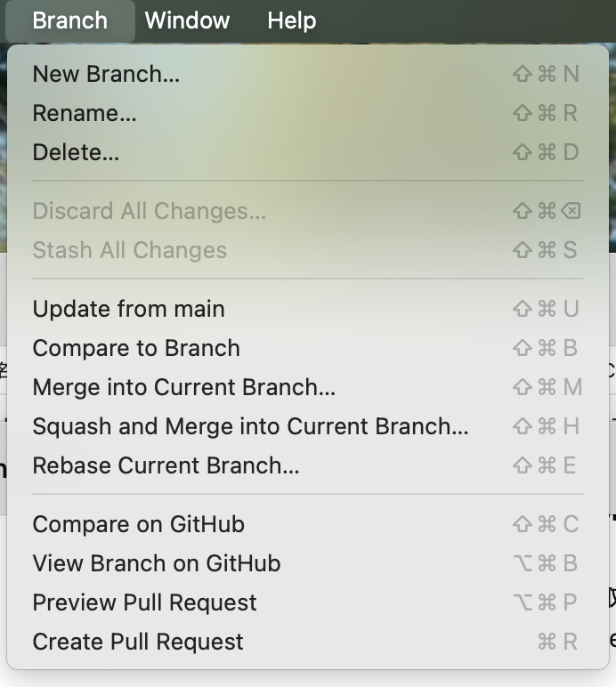Choose Rename... from Branch menu
616x687 pixels.
[308, 113]
